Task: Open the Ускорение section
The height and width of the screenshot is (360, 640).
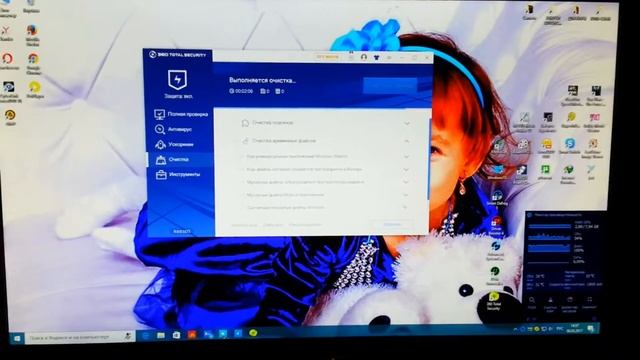Action: click(x=180, y=144)
